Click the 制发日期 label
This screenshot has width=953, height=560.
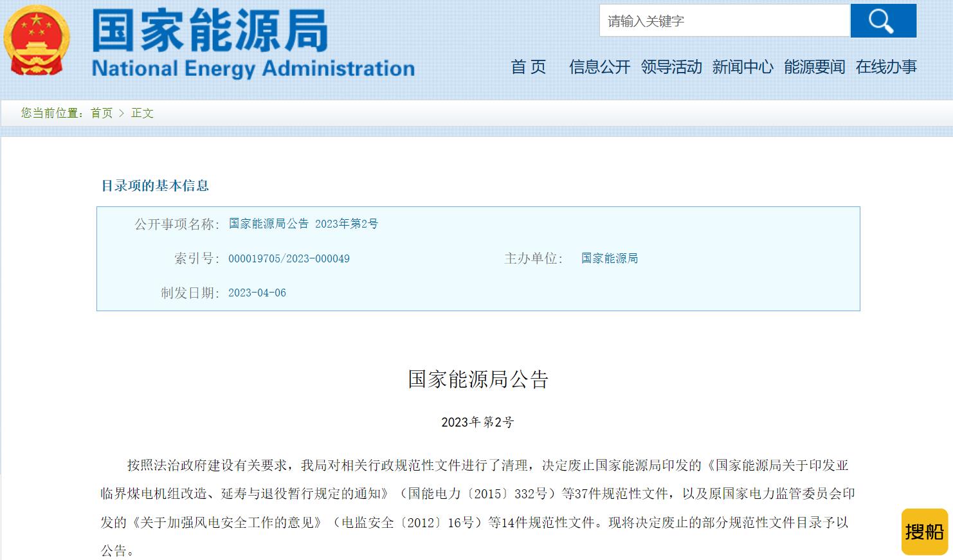[x=190, y=293]
